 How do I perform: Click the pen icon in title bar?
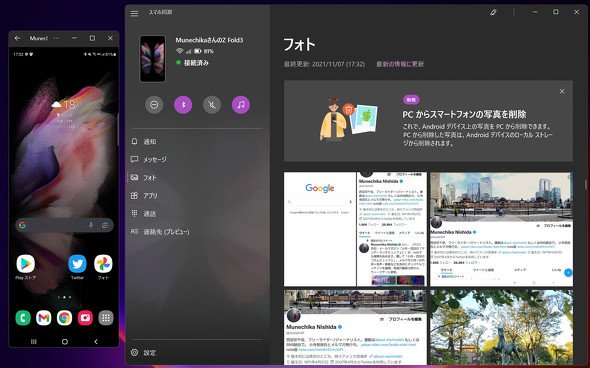[x=493, y=12]
